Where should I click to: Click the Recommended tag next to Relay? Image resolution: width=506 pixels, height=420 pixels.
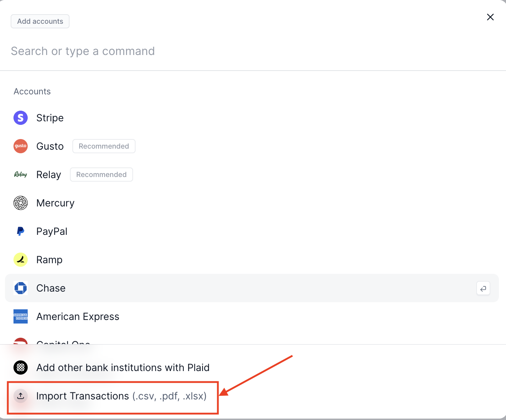[x=101, y=175]
